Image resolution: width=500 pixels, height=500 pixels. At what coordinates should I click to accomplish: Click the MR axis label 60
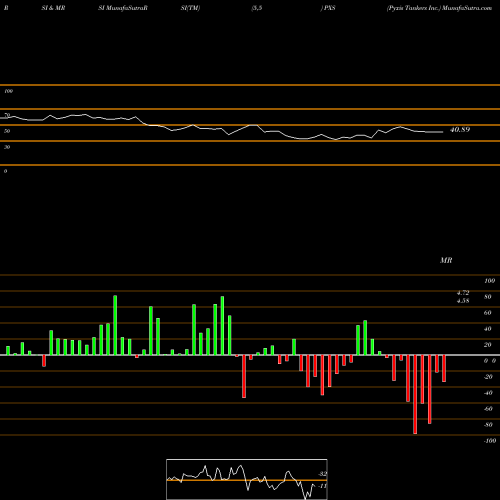tap(488, 313)
